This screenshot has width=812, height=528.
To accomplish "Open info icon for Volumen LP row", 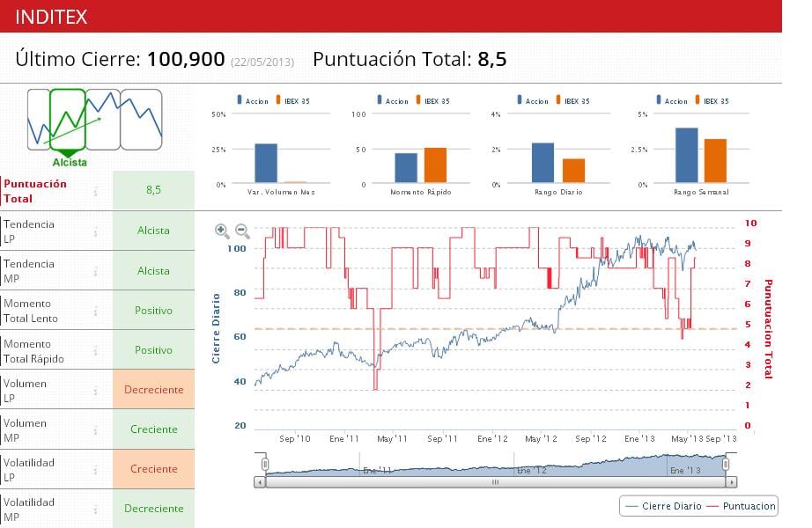I will click(96, 391).
